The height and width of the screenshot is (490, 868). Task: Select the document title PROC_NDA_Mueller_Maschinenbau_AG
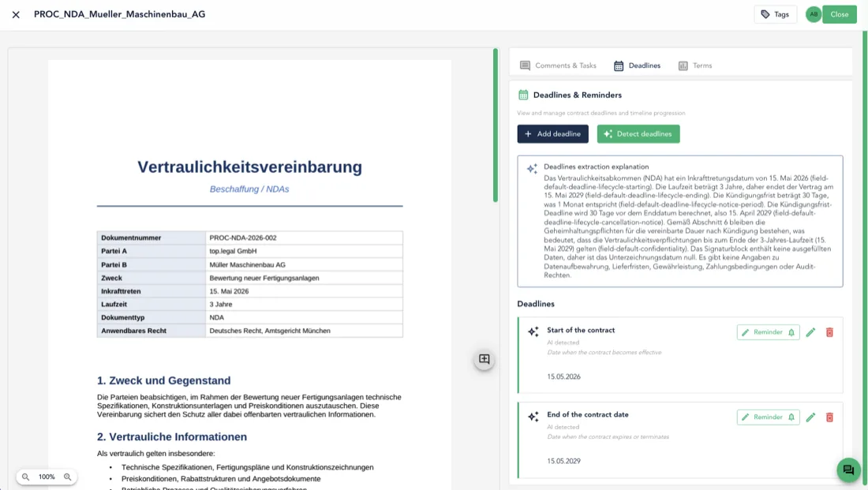(120, 14)
